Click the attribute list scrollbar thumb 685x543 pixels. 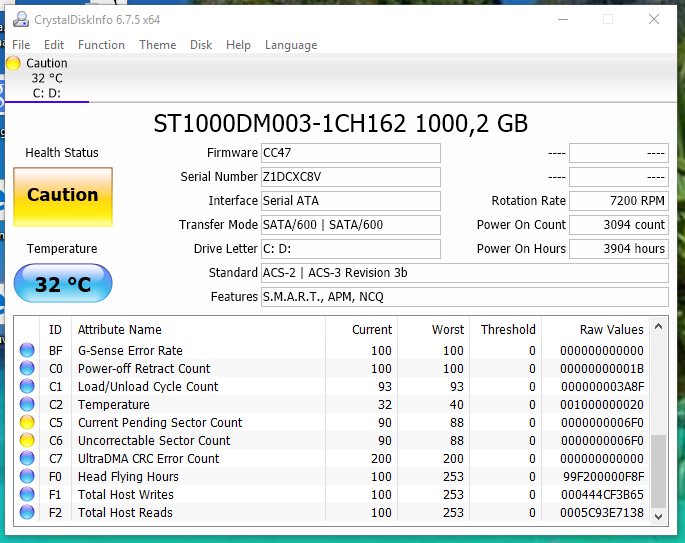tap(659, 471)
